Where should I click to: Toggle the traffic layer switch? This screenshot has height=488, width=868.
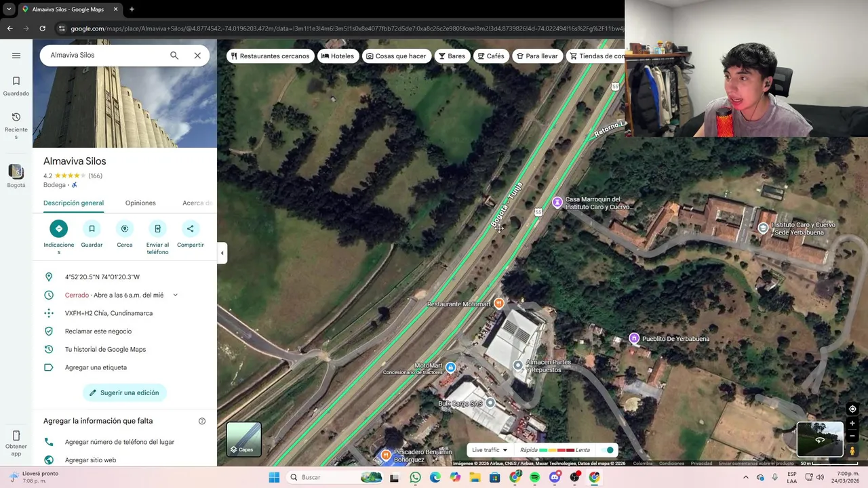[x=608, y=450]
